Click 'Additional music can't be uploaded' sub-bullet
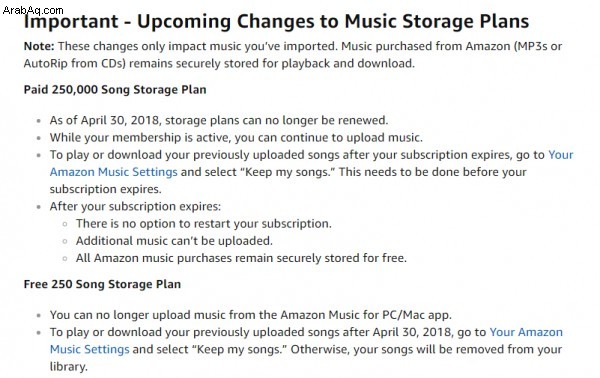This screenshot has height=378, width=600. pos(174,241)
